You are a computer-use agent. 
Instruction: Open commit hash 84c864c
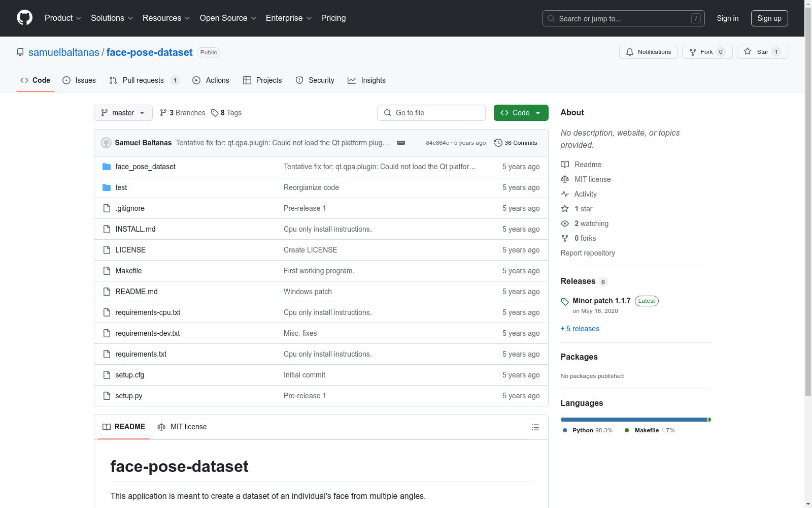(x=437, y=143)
